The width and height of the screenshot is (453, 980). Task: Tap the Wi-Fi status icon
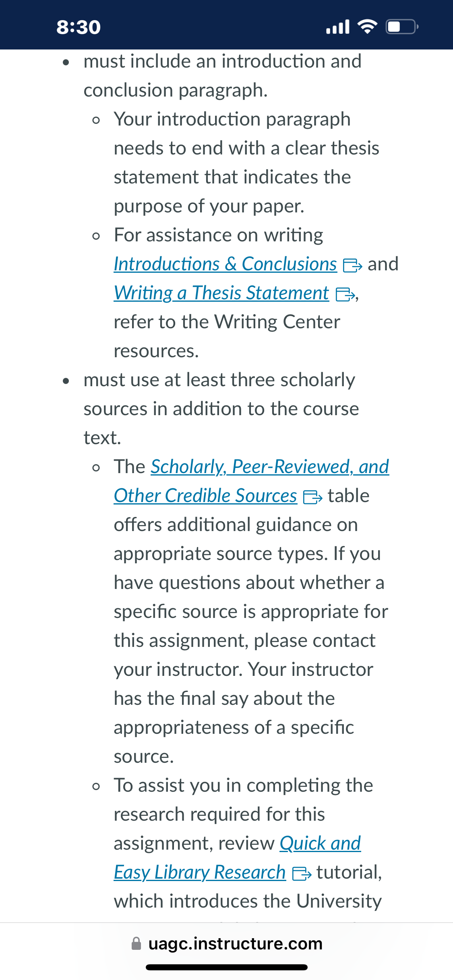367,27
